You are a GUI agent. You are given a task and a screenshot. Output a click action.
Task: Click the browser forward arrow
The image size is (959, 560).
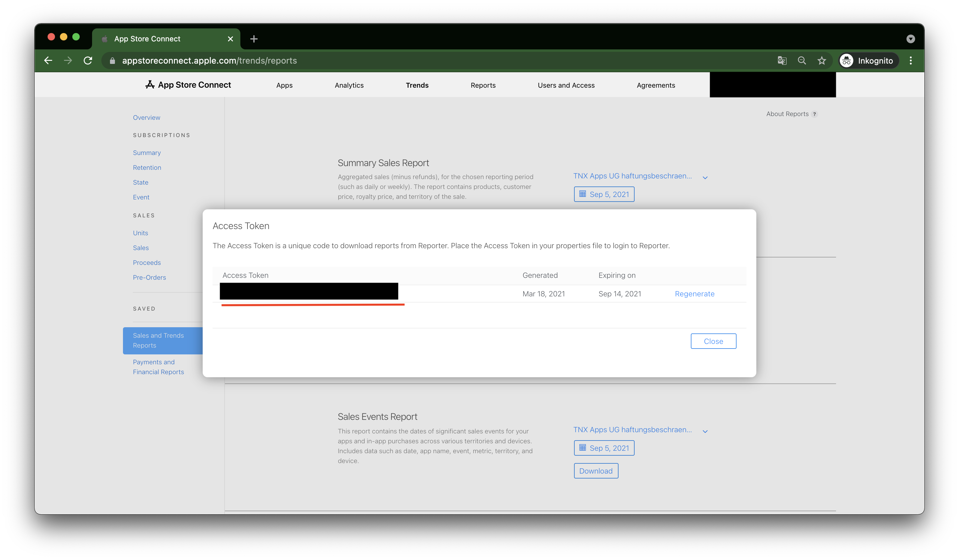click(68, 61)
